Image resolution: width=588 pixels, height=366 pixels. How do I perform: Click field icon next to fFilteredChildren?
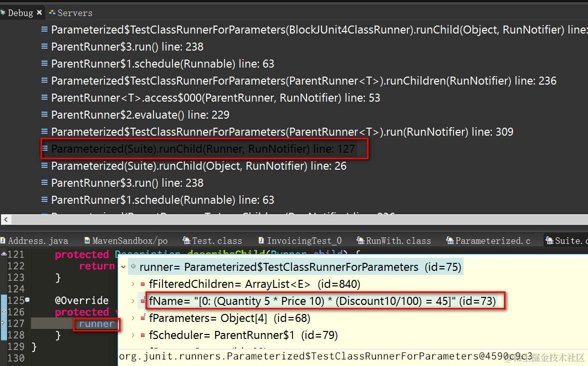click(142, 284)
